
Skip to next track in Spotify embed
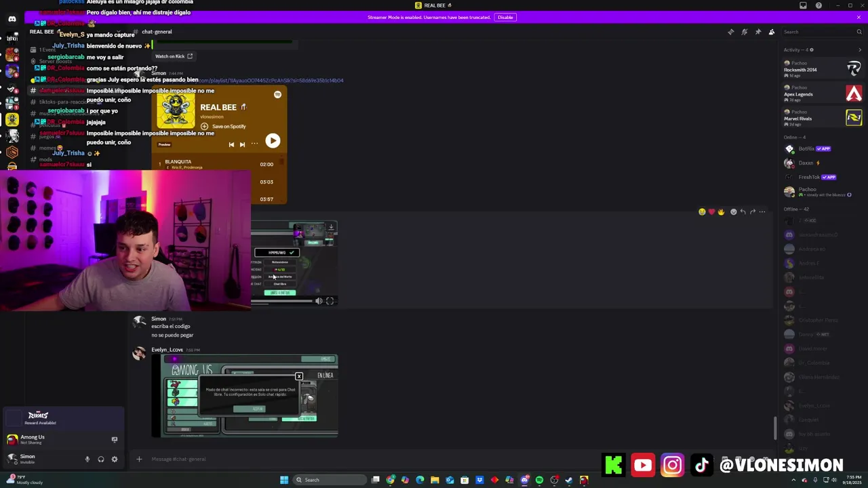(x=242, y=144)
